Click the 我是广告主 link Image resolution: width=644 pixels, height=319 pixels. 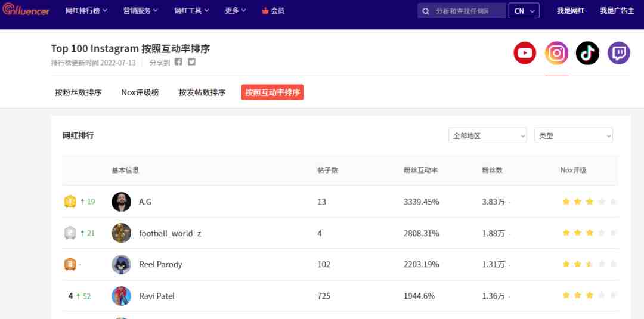tap(617, 11)
